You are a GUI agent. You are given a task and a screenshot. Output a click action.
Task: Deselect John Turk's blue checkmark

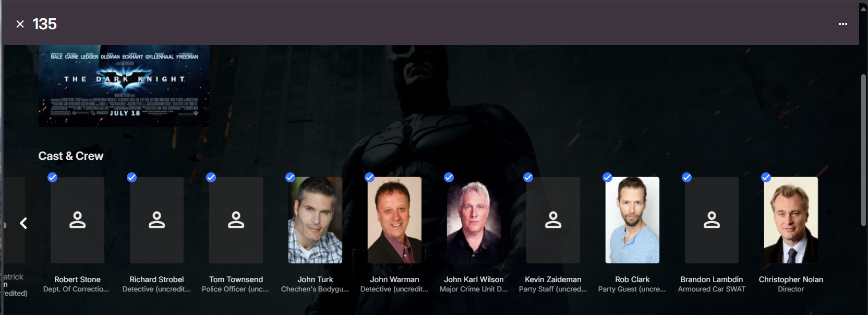point(290,177)
